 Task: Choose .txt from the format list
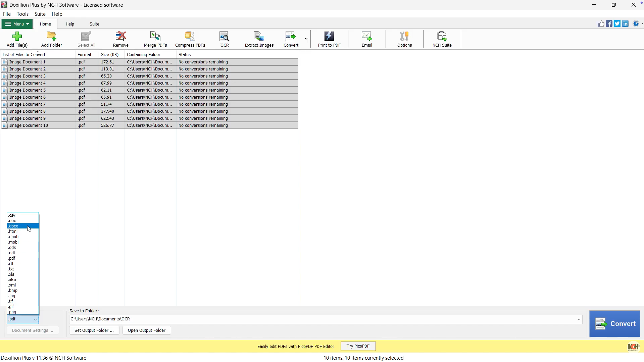coord(23,269)
